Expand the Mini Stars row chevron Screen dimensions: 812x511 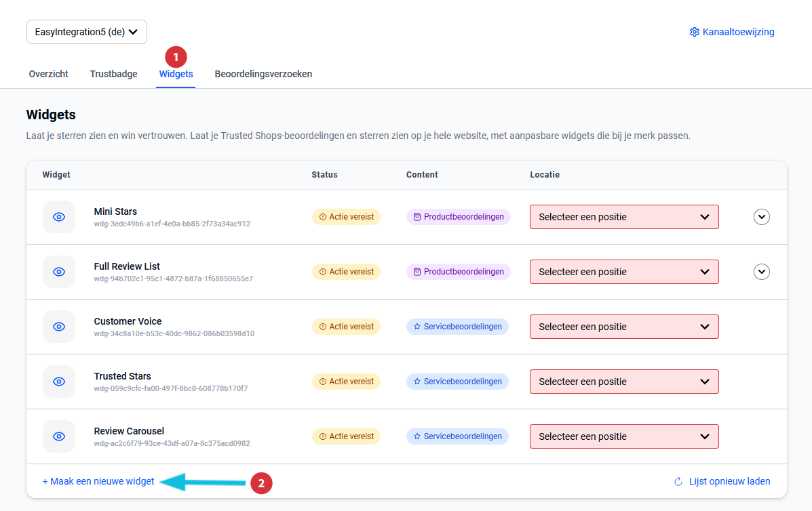pyautogui.click(x=762, y=217)
